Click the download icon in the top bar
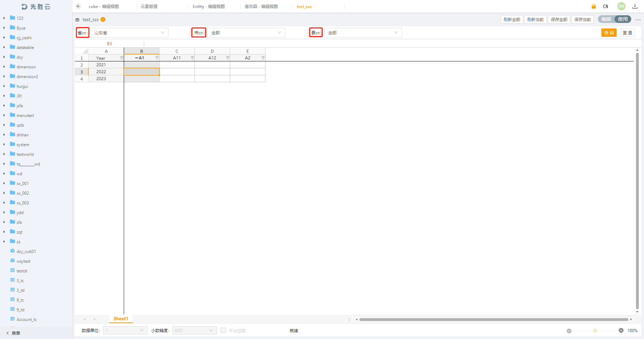 (635, 6)
